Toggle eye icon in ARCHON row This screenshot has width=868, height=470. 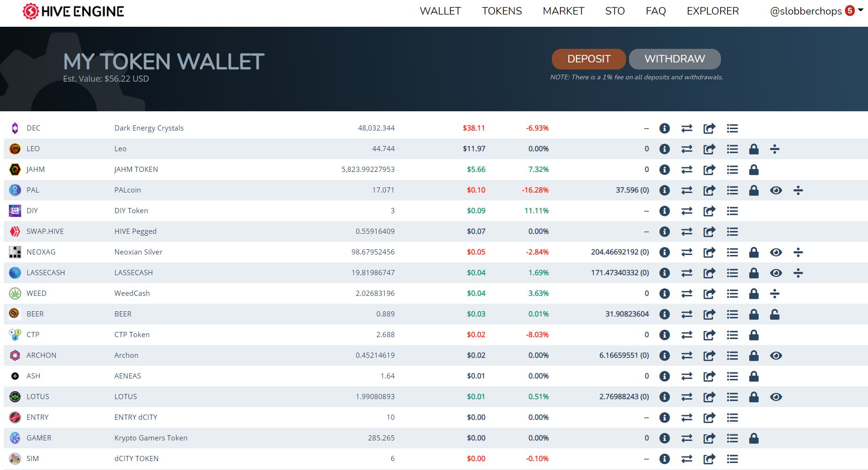(776, 355)
